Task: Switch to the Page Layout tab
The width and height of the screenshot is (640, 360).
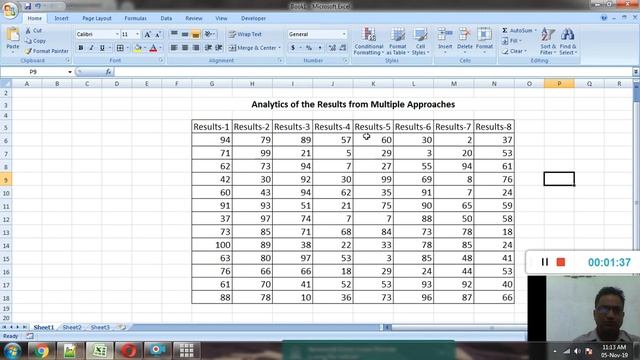Action: point(97,18)
